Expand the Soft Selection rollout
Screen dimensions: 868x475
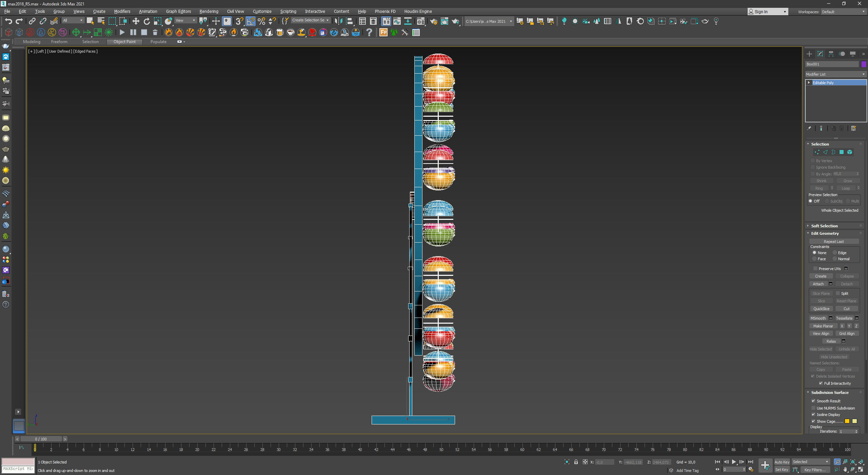824,226
